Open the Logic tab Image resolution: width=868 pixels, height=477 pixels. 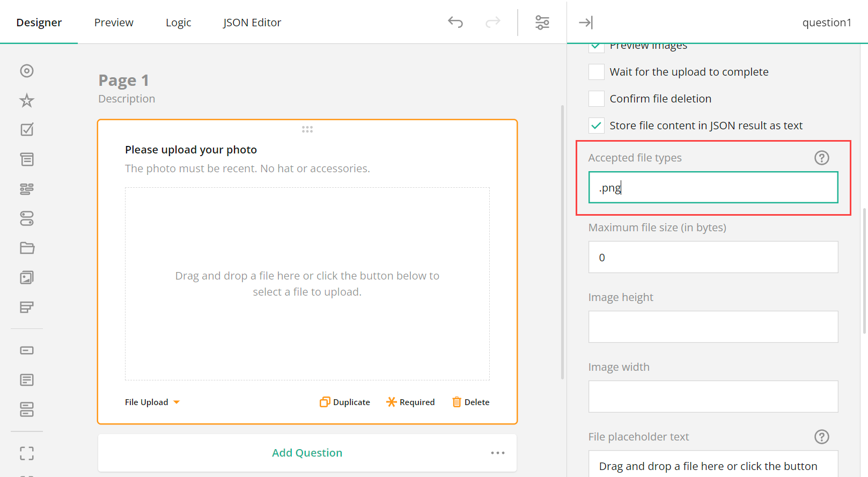[179, 23]
